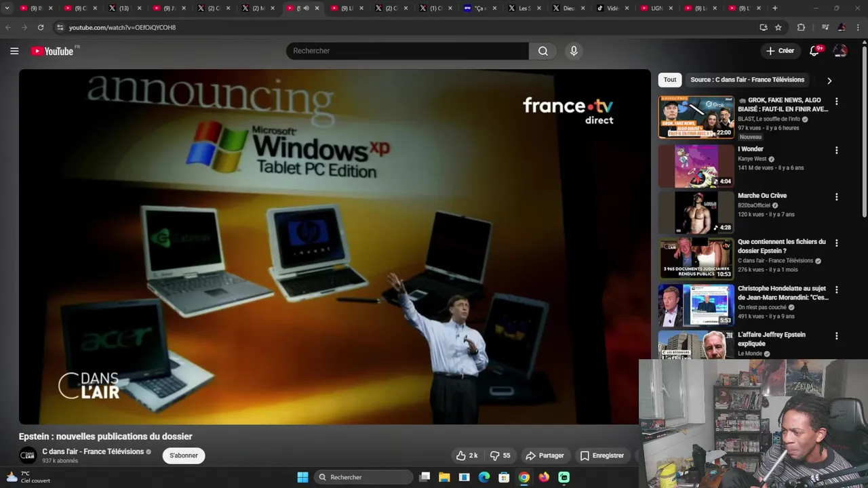Open the Que contiennent les fichiers thumbnail
Image resolution: width=868 pixels, height=488 pixels.
pos(696,258)
